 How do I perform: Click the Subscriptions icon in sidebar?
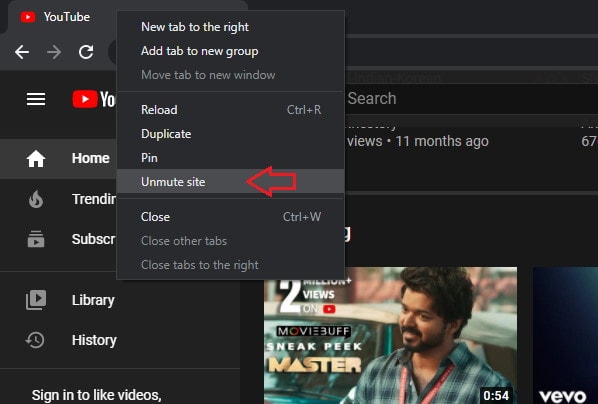click(x=36, y=239)
